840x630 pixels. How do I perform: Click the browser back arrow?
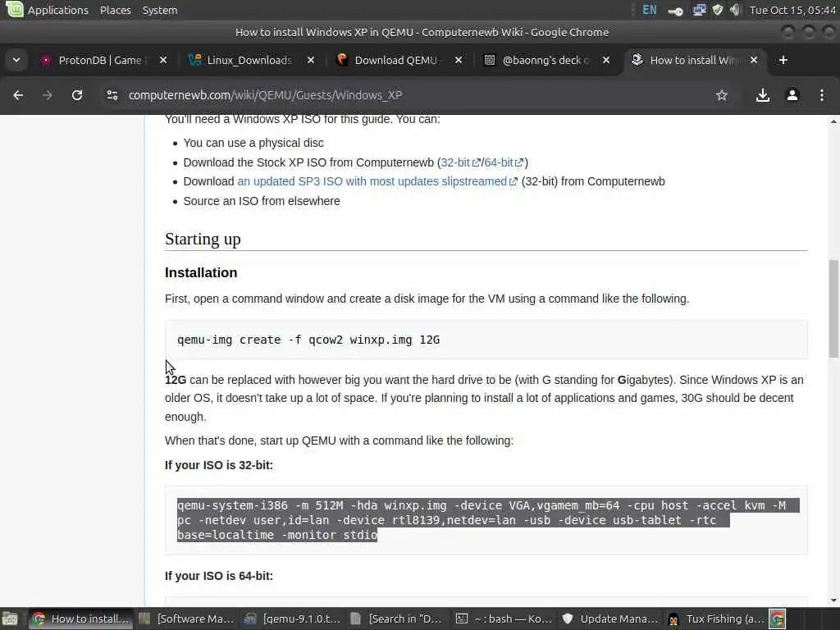pos(18,95)
